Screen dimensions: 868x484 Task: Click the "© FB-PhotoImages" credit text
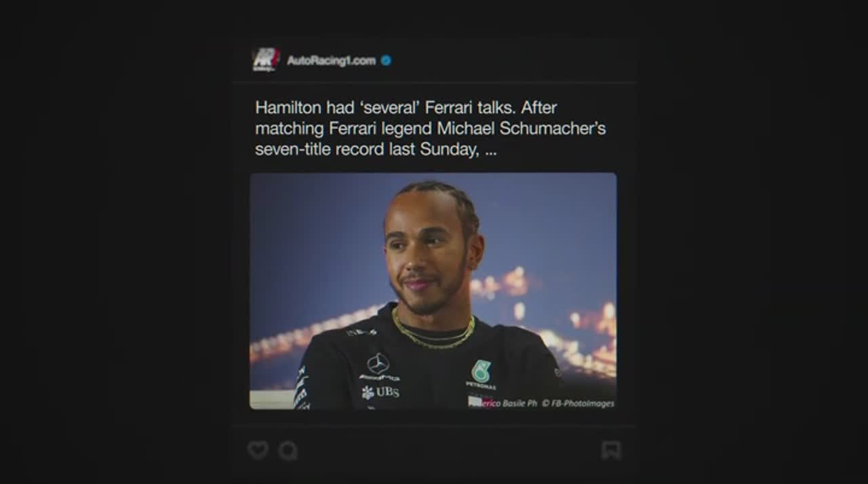click(x=578, y=403)
